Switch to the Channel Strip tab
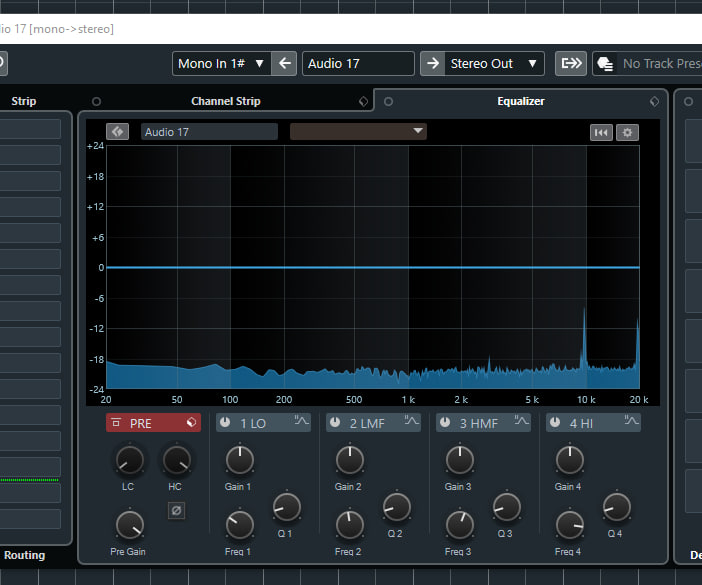Image resolution: width=702 pixels, height=585 pixels. pyautogui.click(x=226, y=101)
